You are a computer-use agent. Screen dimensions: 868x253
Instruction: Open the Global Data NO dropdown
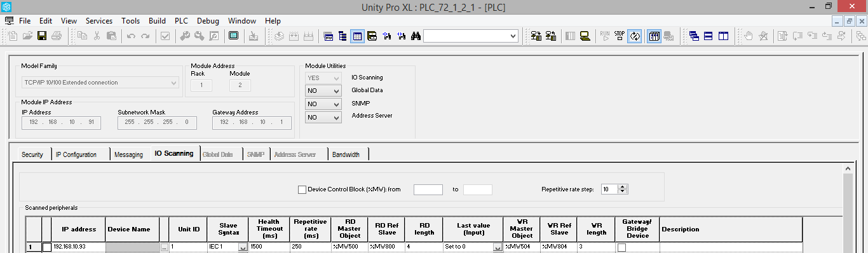coord(323,91)
